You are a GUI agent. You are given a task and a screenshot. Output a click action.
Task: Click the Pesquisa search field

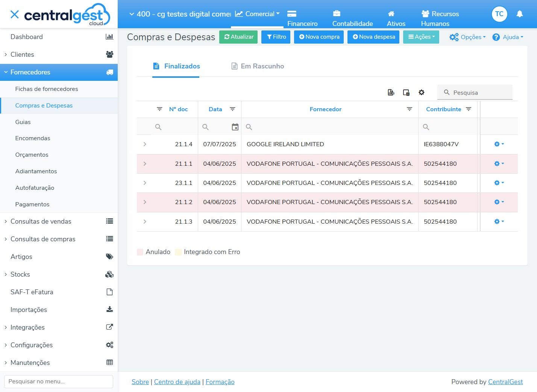475,92
